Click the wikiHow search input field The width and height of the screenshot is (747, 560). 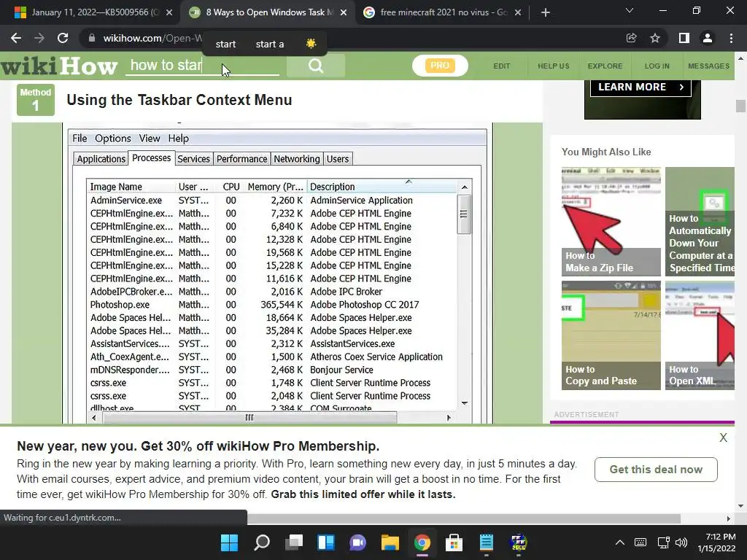point(202,65)
